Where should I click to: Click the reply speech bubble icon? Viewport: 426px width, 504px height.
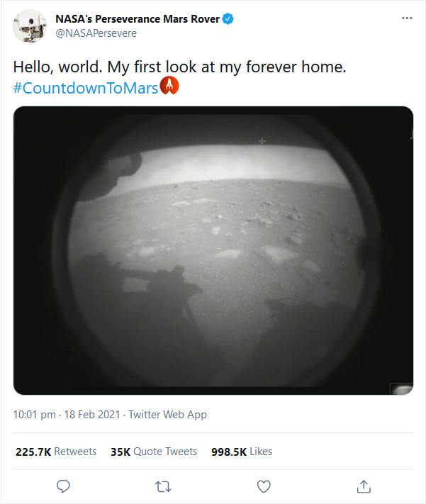(x=63, y=486)
